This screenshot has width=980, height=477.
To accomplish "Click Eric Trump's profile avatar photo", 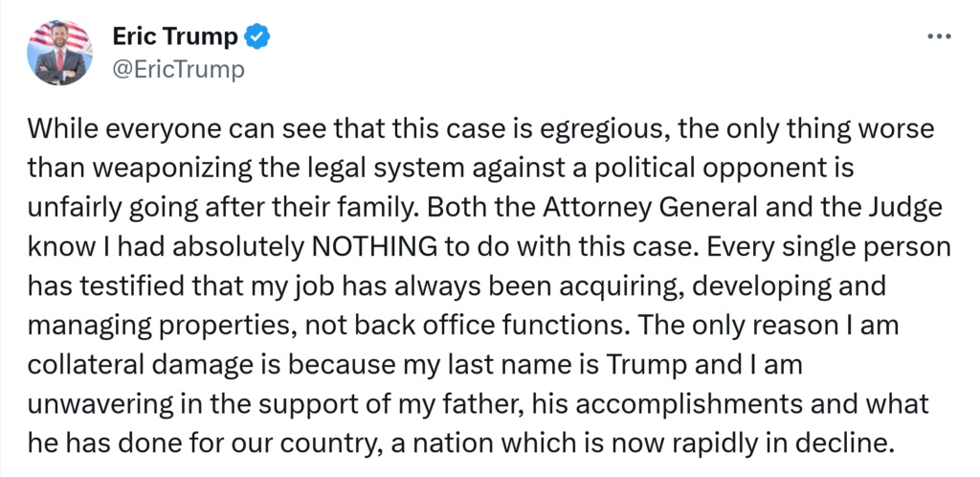I will (x=61, y=52).
